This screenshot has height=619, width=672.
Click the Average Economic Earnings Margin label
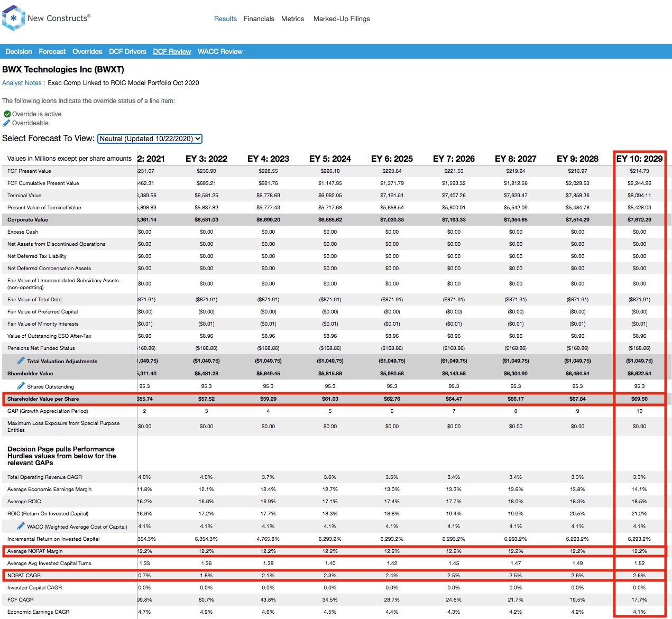click(49, 489)
